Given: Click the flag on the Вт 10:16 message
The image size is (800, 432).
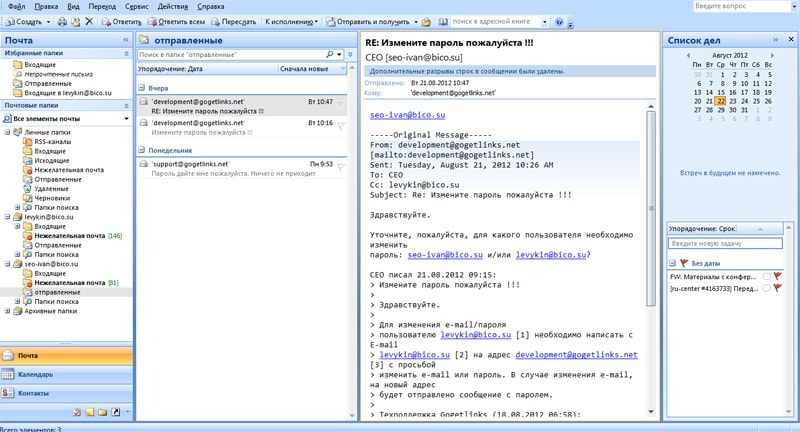Looking at the screenshot, I should [x=341, y=125].
